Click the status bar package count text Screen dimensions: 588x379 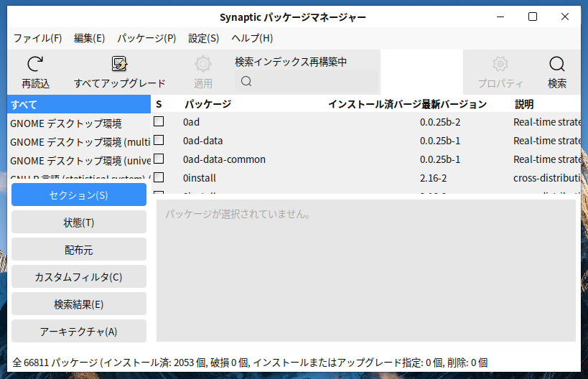coord(250,362)
